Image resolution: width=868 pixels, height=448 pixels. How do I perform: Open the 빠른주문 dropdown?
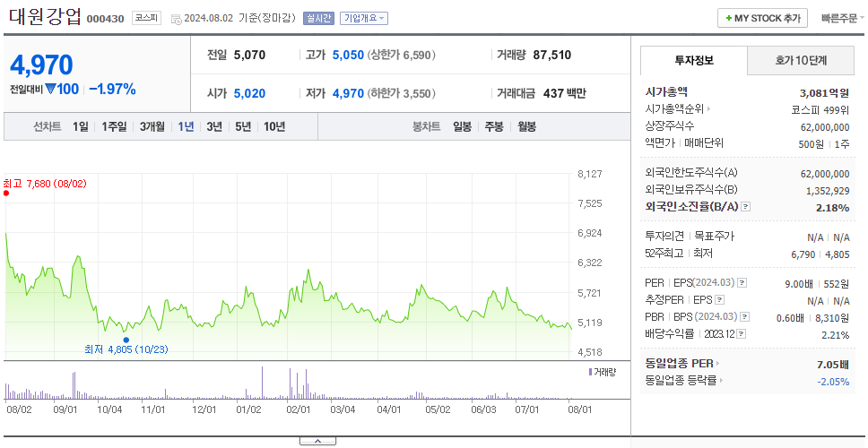843,18
